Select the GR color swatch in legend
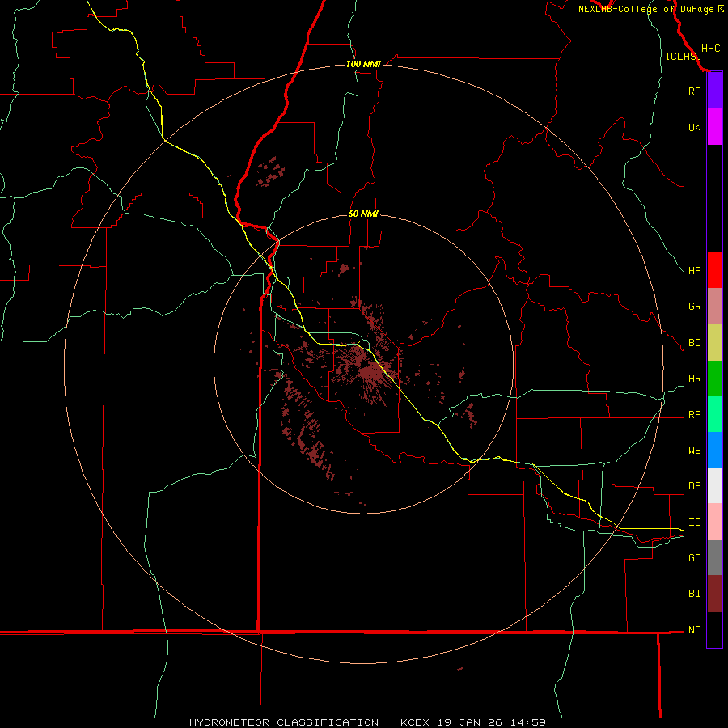The width and height of the screenshot is (728, 728). (x=714, y=307)
